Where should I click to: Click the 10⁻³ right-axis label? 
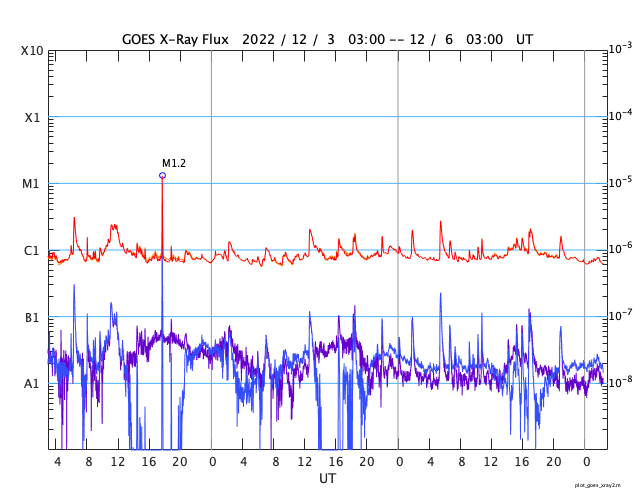pyautogui.click(x=620, y=48)
